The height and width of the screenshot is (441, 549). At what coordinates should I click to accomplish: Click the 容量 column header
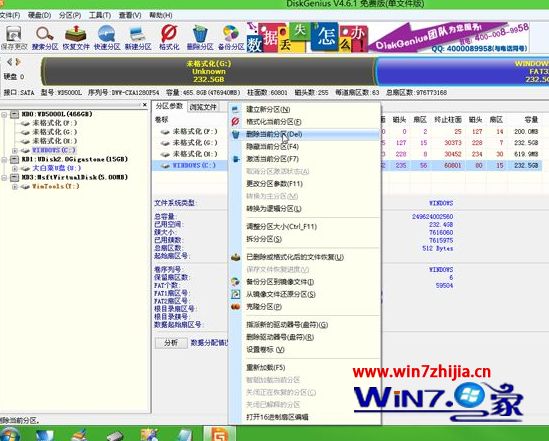(531, 120)
